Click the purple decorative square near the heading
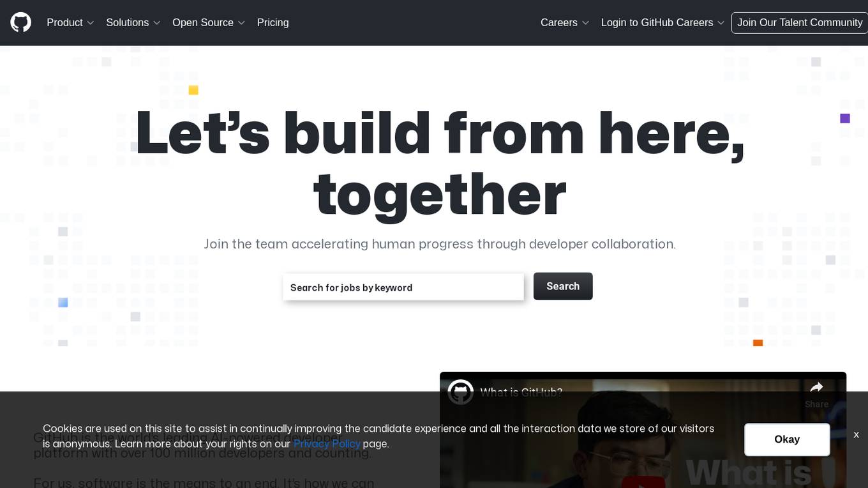868x488 pixels. pyautogui.click(x=845, y=118)
